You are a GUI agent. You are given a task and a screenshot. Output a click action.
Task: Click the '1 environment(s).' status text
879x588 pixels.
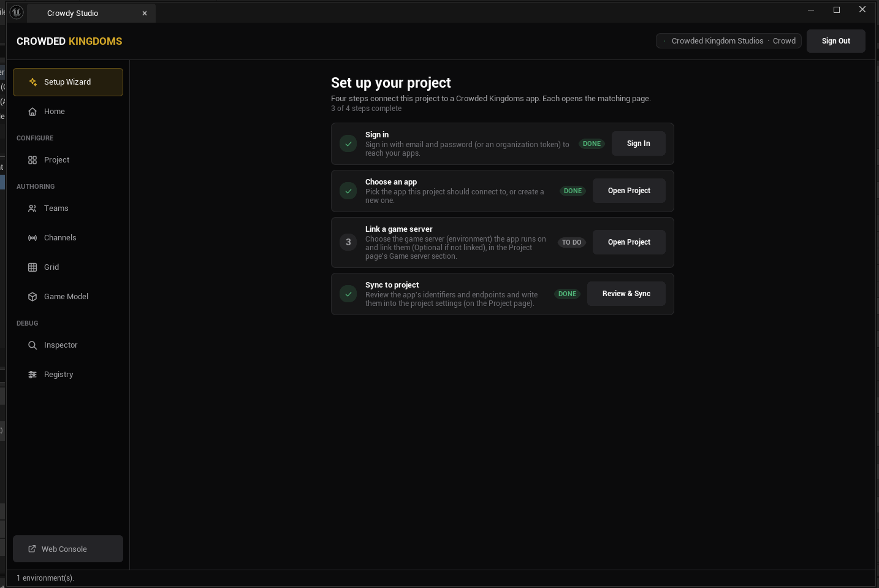click(x=45, y=578)
